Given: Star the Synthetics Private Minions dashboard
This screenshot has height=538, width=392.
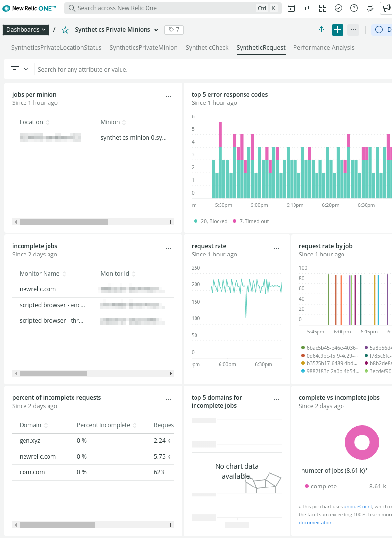Looking at the screenshot, I should 65,29.
